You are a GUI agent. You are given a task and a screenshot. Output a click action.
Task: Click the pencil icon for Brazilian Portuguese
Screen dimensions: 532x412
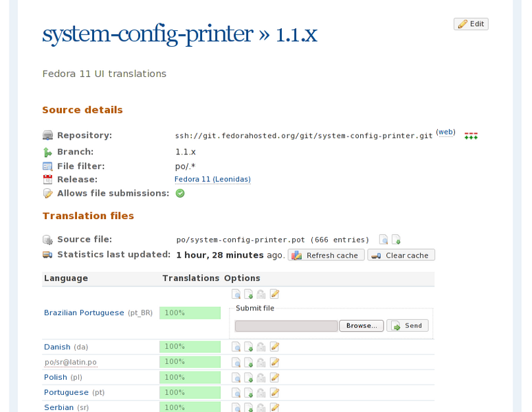(x=274, y=294)
